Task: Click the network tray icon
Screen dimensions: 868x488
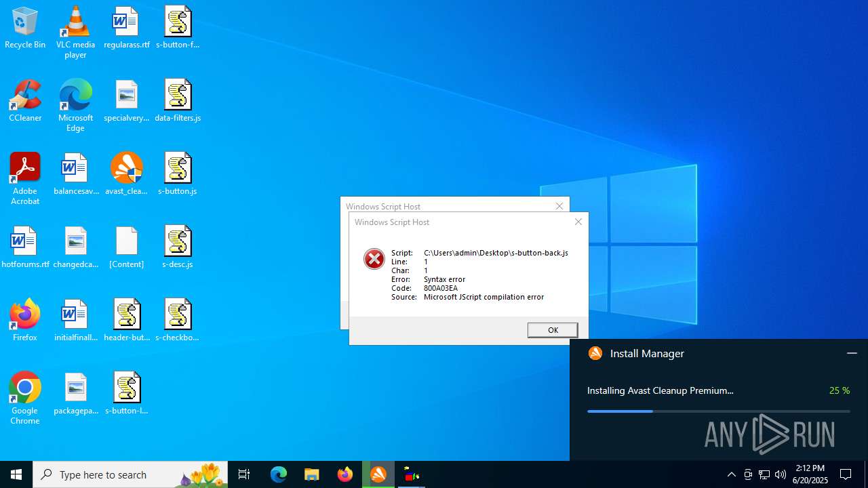Action: (764, 474)
